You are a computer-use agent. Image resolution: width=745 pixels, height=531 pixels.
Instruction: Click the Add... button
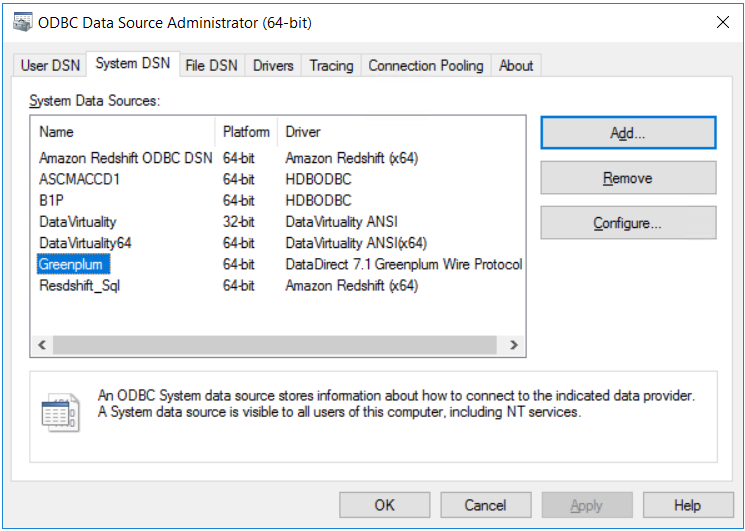tap(628, 133)
